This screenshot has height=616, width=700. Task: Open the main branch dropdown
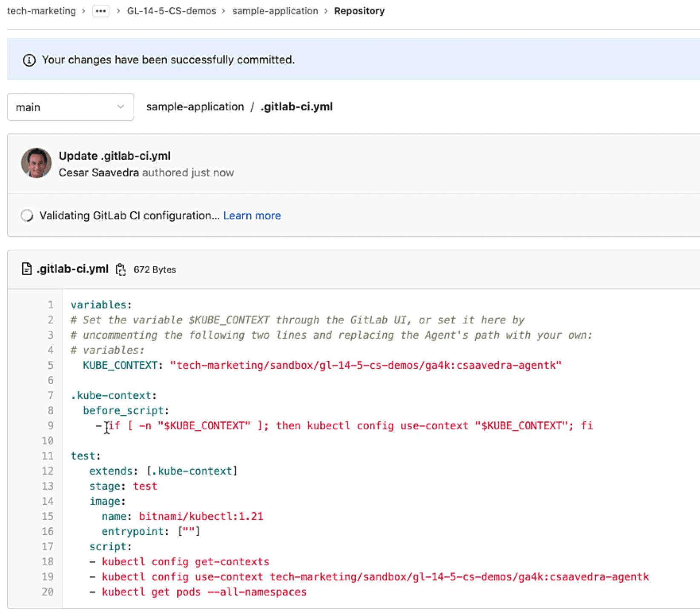point(70,107)
